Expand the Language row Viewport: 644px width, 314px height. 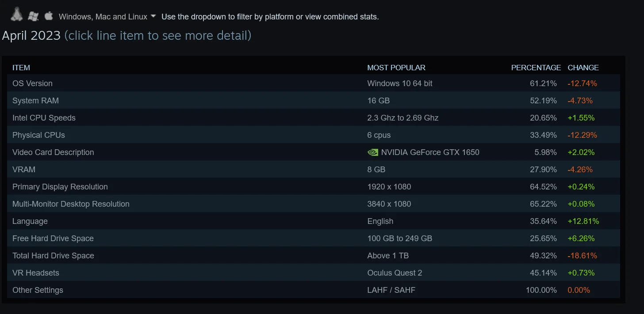tap(313, 221)
